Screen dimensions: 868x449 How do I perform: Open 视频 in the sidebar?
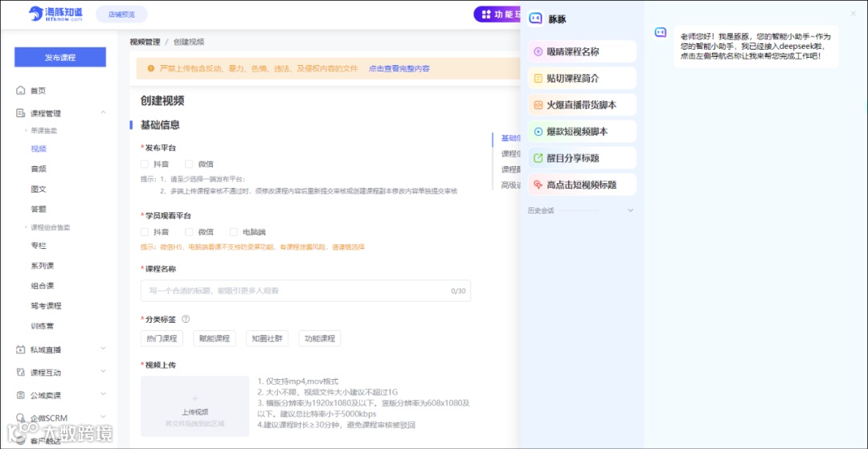(x=39, y=148)
